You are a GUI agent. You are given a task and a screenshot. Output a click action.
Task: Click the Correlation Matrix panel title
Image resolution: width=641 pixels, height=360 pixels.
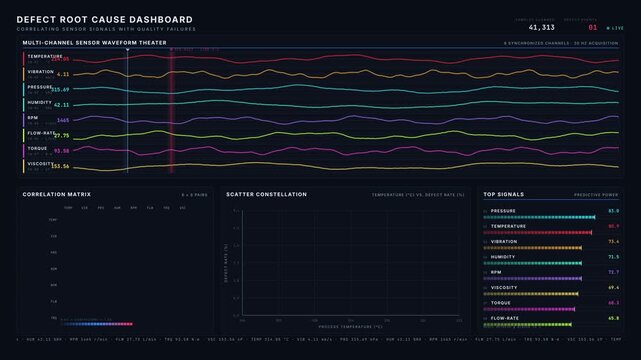[57, 195]
